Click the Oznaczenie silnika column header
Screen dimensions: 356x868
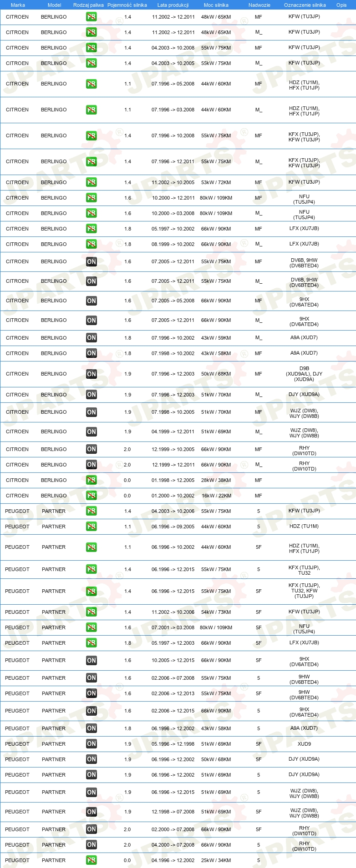(305, 5)
